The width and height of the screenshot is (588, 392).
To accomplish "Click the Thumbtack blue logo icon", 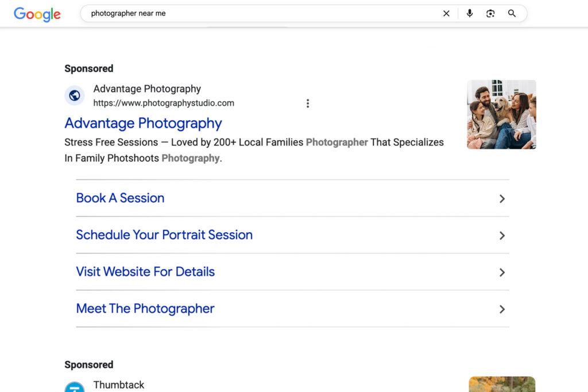I will [x=75, y=387].
